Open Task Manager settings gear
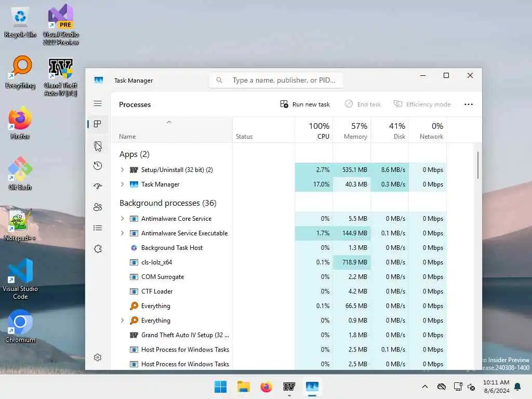This screenshot has height=399, width=532. [x=98, y=357]
